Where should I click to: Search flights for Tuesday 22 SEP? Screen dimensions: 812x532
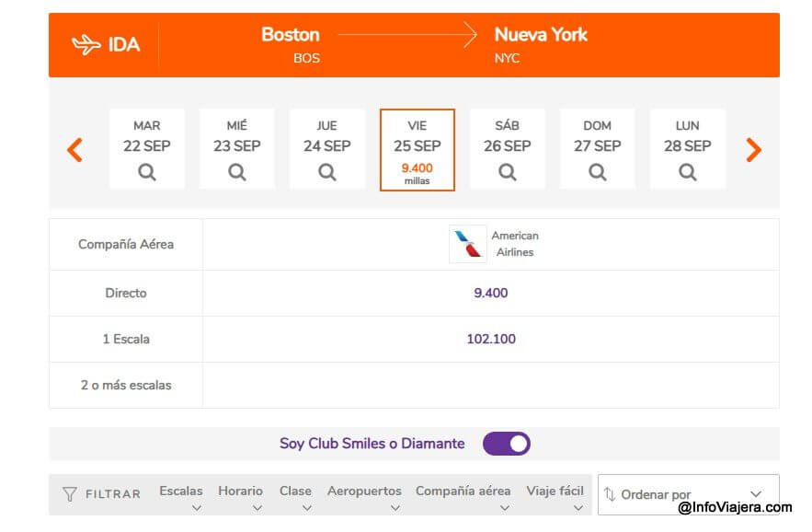146,171
